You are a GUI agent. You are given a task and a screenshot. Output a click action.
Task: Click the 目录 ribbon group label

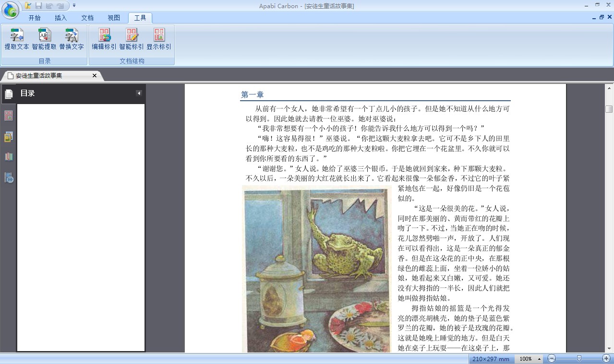45,61
